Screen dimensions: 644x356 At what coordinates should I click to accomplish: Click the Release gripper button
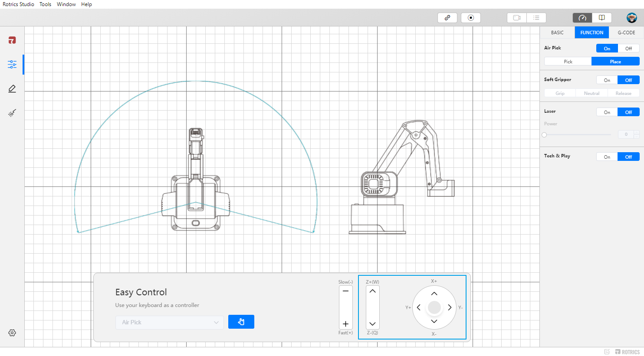coord(623,93)
